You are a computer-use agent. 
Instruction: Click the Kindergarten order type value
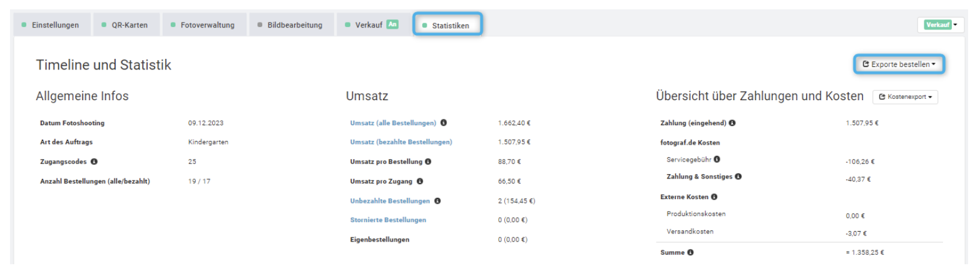click(208, 142)
